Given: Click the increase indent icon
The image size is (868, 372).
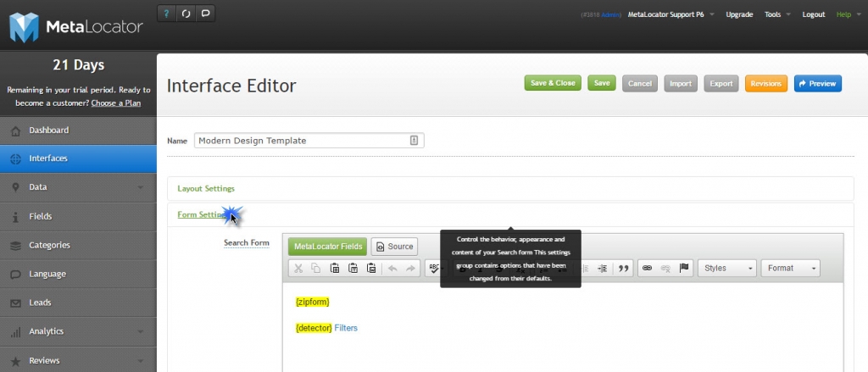Looking at the screenshot, I should 603,268.
